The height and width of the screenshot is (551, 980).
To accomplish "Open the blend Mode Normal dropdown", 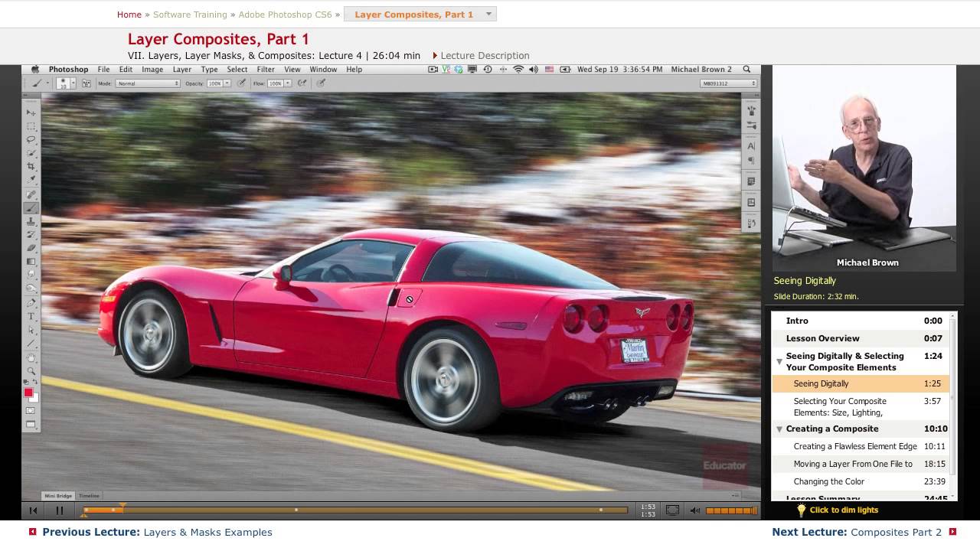I will coord(147,83).
